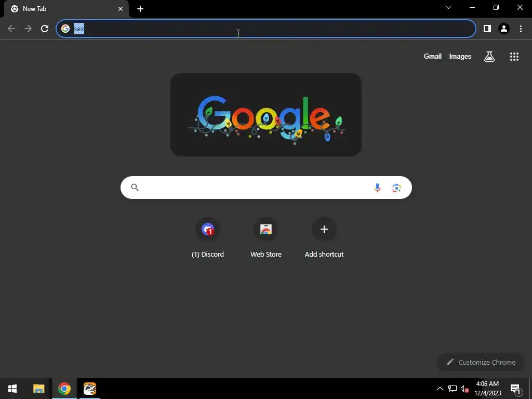Screen dimensions: 532x399
Task: Add a new shortcut tile
Action: click(324, 237)
